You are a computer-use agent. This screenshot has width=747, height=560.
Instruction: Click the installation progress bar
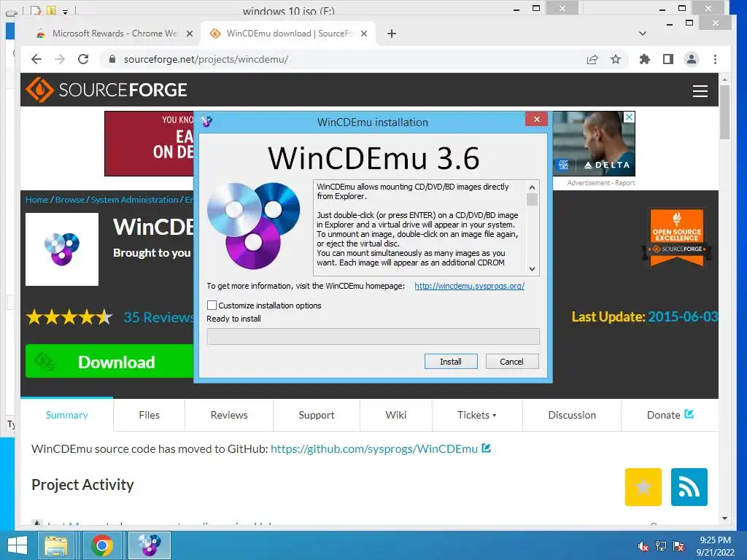pos(373,337)
